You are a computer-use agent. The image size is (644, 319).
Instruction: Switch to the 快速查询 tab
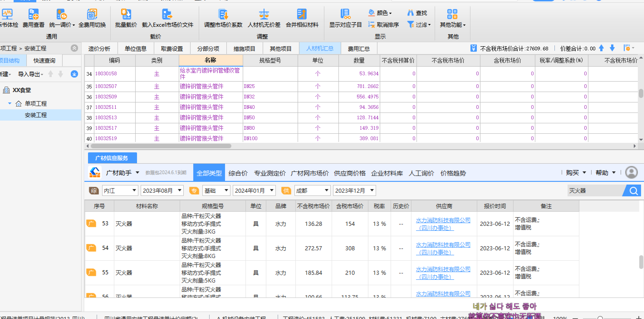[x=44, y=61]
